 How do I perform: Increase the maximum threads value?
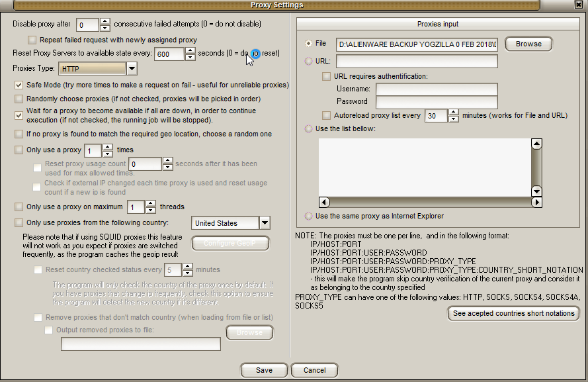pyautogui.click(x=151, y=203)
